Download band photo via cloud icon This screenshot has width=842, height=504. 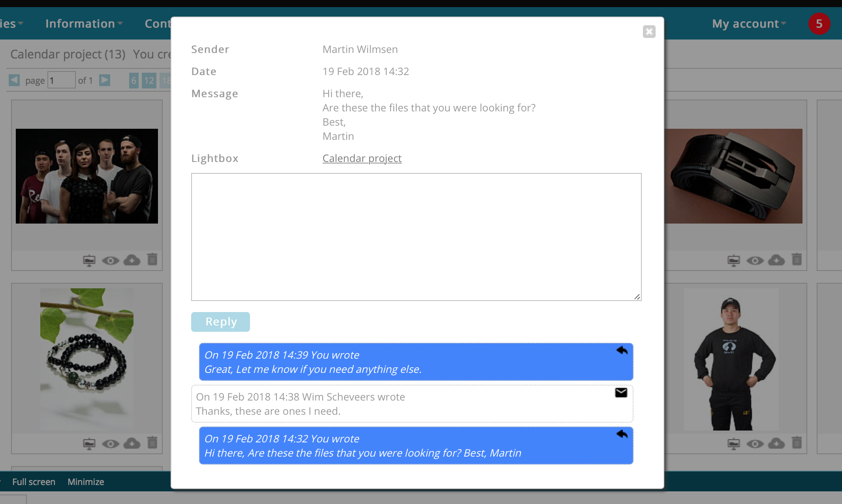tap(132, 260)
